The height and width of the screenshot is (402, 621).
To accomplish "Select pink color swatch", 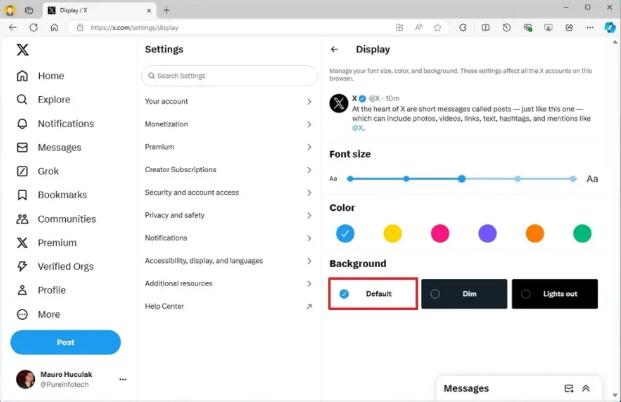I will 440,233.
